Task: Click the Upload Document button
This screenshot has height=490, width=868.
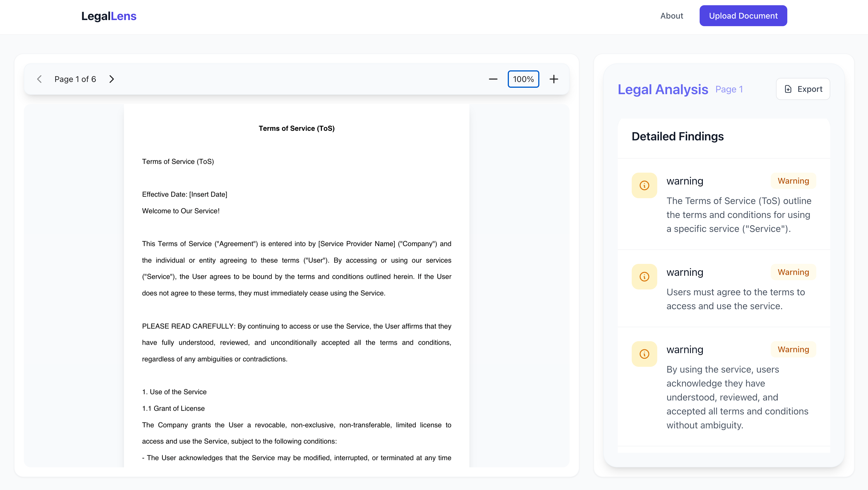Action: point(743,16)
